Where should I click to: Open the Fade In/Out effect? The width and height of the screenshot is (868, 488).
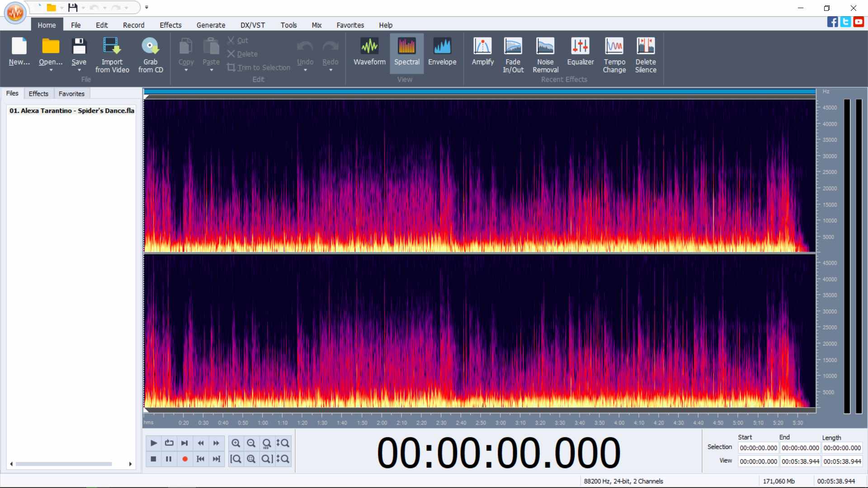point(513,55)
